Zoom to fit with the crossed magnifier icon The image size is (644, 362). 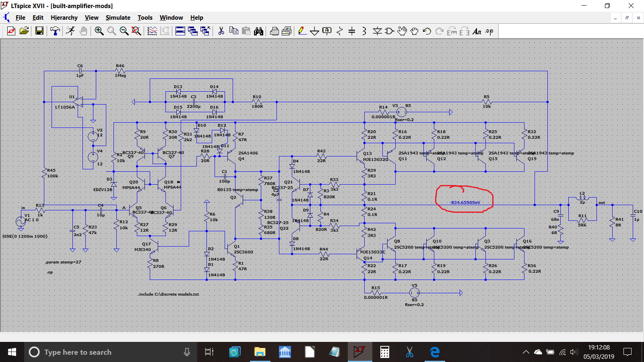[136, 31]
